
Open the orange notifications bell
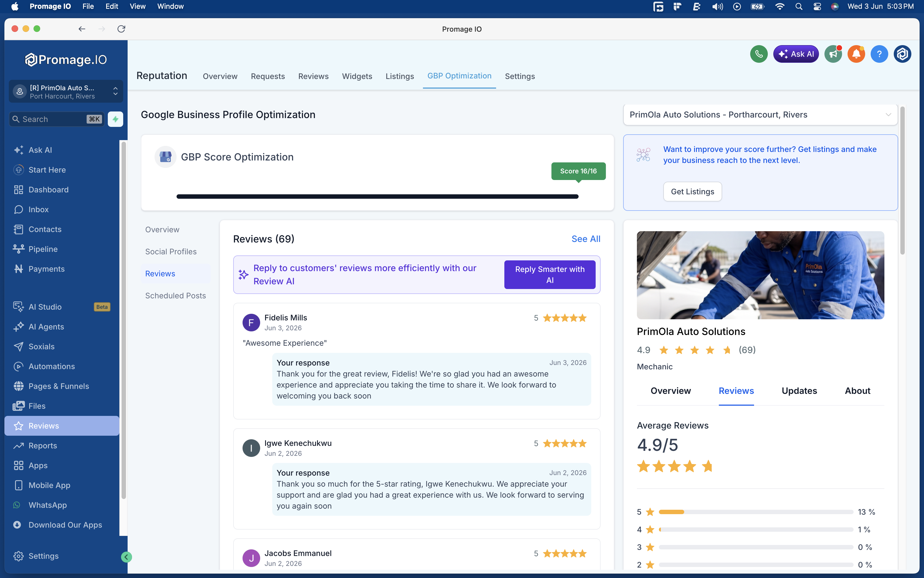pyautogui.click(x=856, y=54)
